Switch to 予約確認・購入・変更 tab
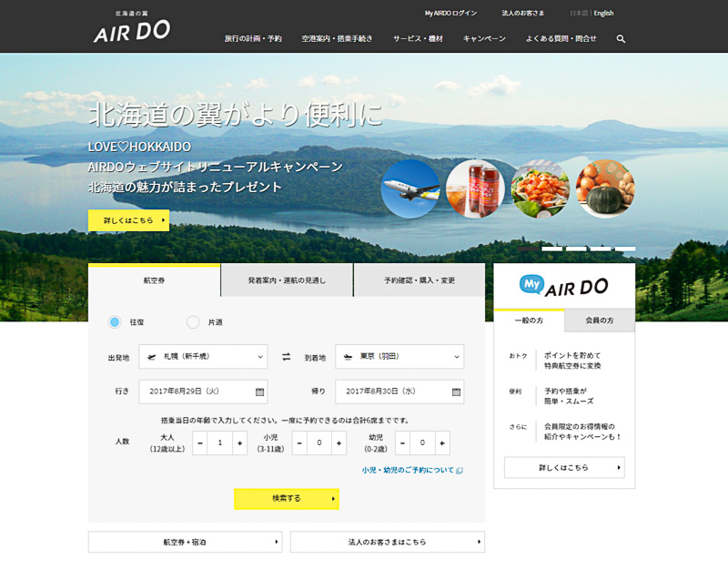The image size is (728, 580). [x=420, y=280]
